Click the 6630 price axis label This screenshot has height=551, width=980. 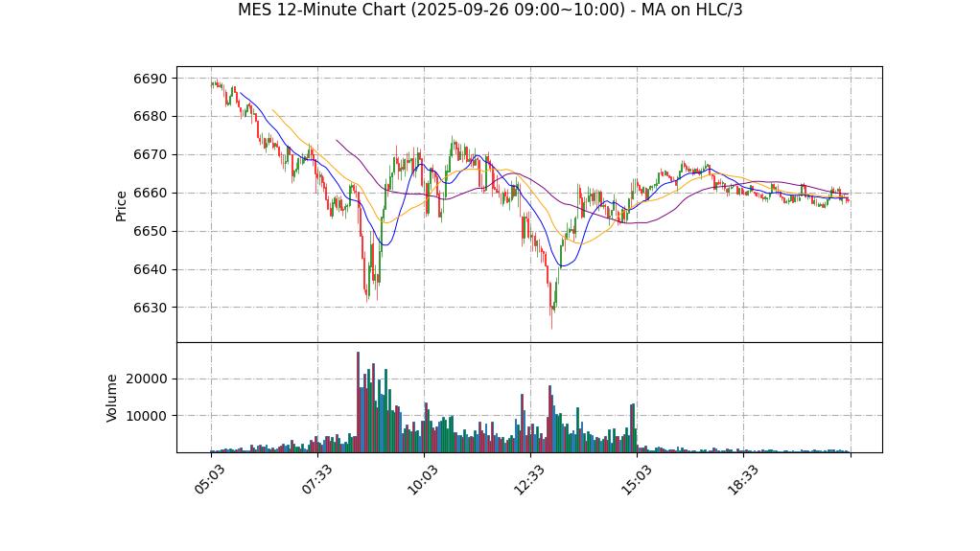(x=151, y=308)
